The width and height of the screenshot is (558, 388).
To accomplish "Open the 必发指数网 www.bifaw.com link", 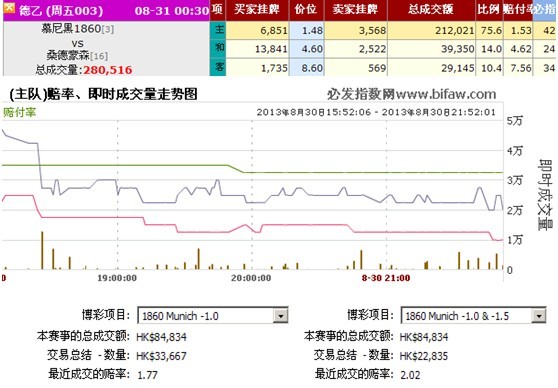I will [411, 94].
